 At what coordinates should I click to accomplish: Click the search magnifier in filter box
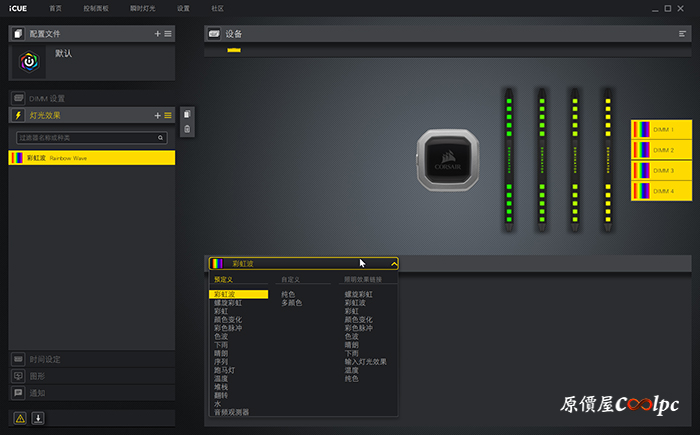point(160,138)
